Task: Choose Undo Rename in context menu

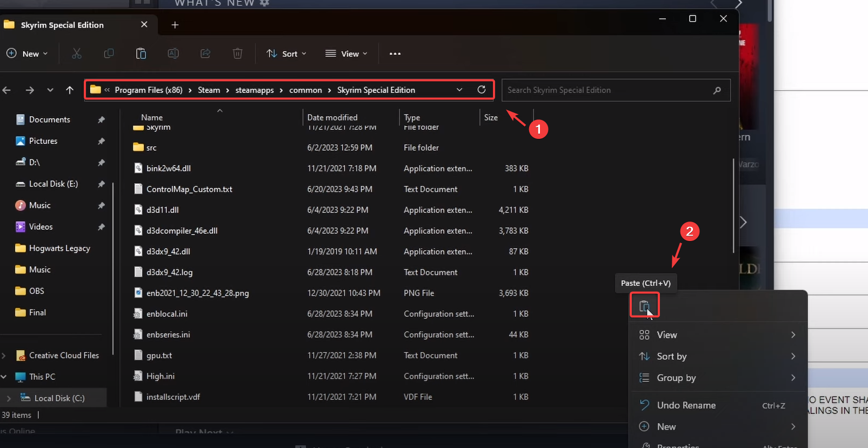Action: click(686, 405)
